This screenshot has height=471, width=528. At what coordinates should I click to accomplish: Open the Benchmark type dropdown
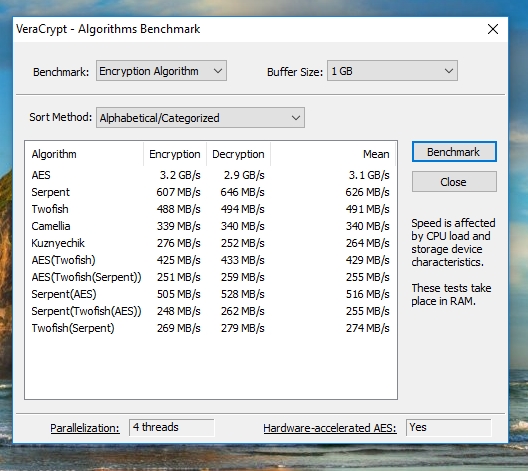[x=161, y=71]
